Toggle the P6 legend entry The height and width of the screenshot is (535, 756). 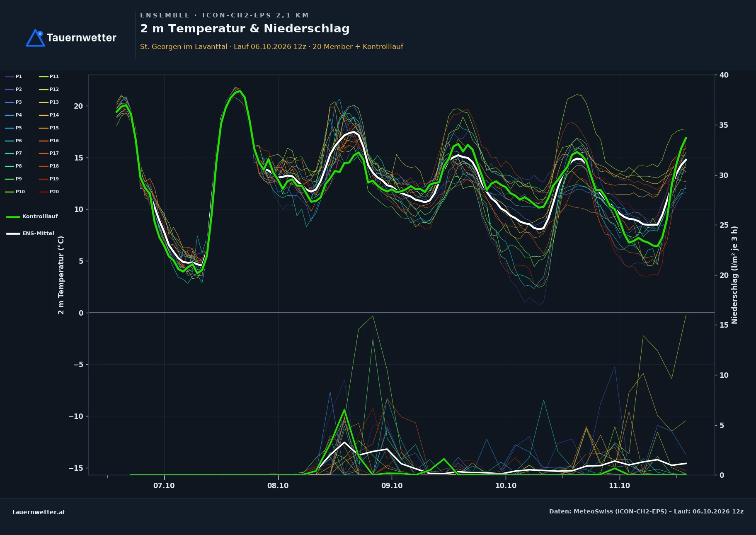14,141
